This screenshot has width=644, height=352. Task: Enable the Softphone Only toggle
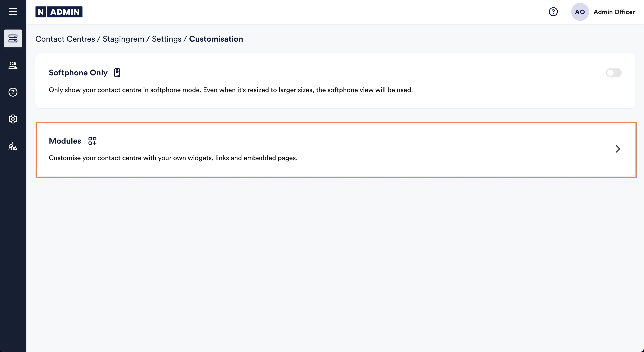click(614, 73)
